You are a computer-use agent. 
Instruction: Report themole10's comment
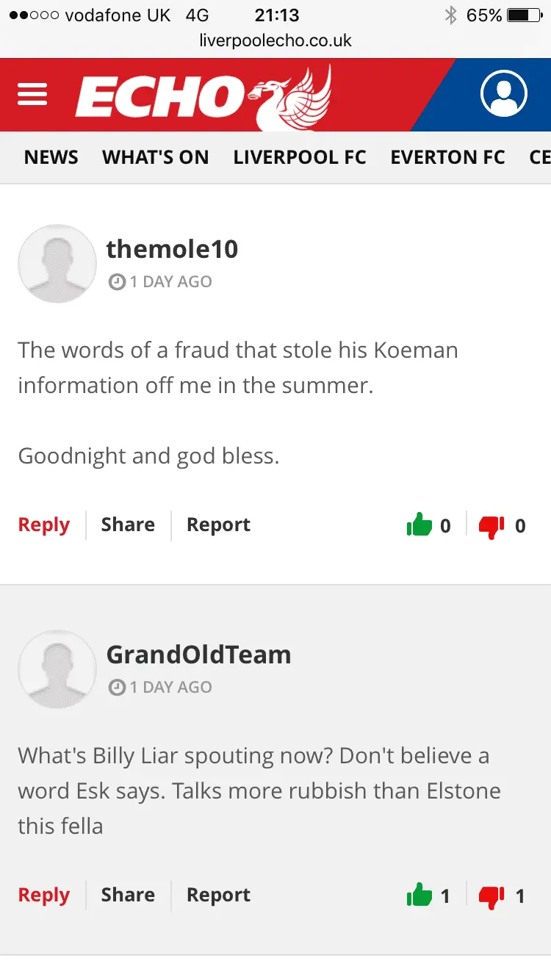[218, 525]
